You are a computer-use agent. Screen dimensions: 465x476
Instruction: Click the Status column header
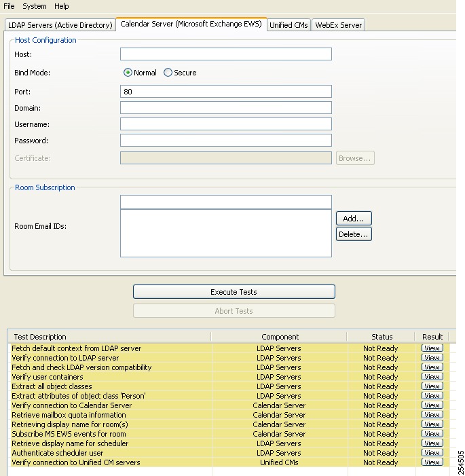(382, 337)
